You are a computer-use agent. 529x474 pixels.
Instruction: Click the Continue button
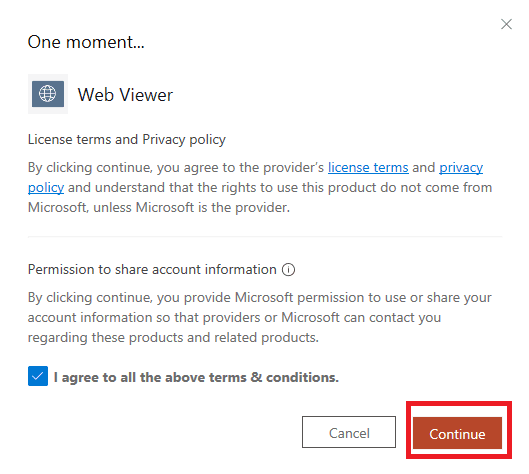[x=457, y=433]
